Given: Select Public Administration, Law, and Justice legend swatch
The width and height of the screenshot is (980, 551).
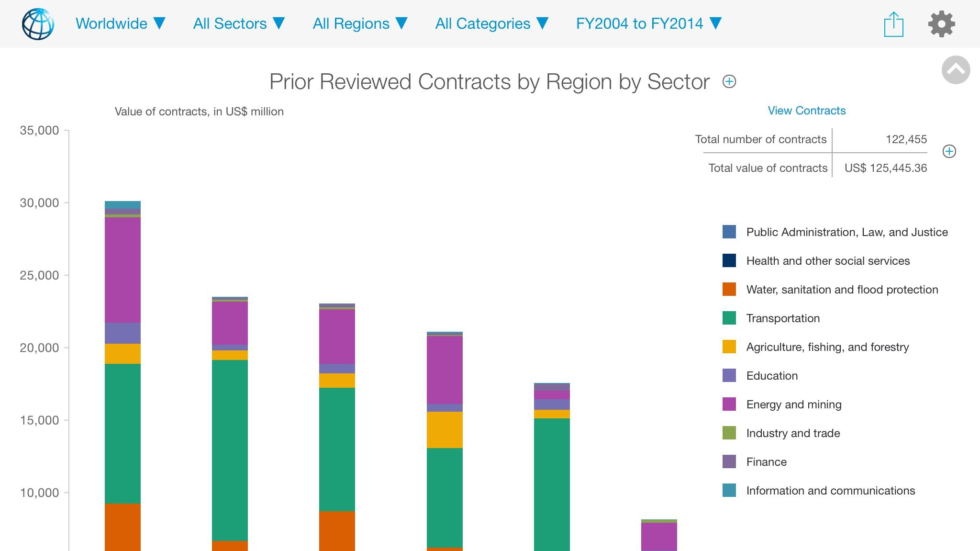Looking at the screenshot, I should pyautogui.click(x=729, y=232).
